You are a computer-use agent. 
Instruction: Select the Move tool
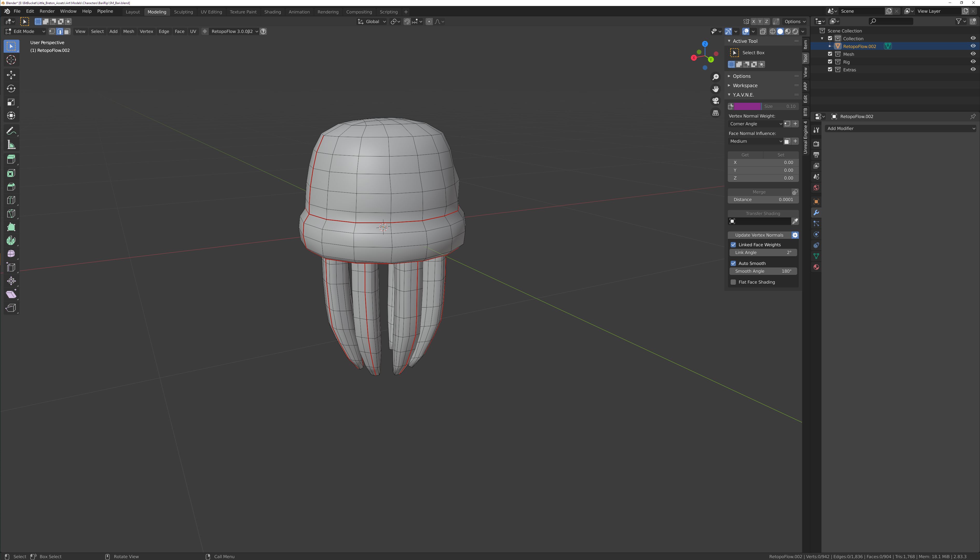pyautogui.click(x=11, y=75)
